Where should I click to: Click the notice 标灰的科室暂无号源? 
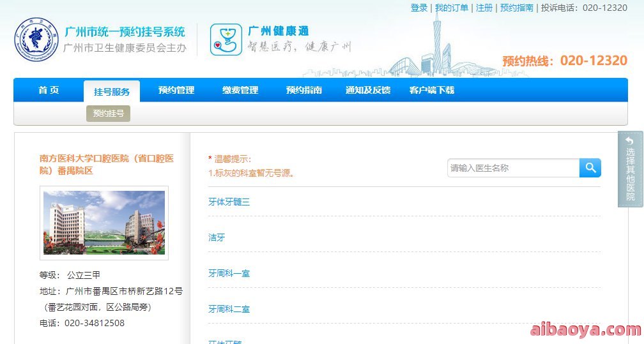click(x=251, y=173)
